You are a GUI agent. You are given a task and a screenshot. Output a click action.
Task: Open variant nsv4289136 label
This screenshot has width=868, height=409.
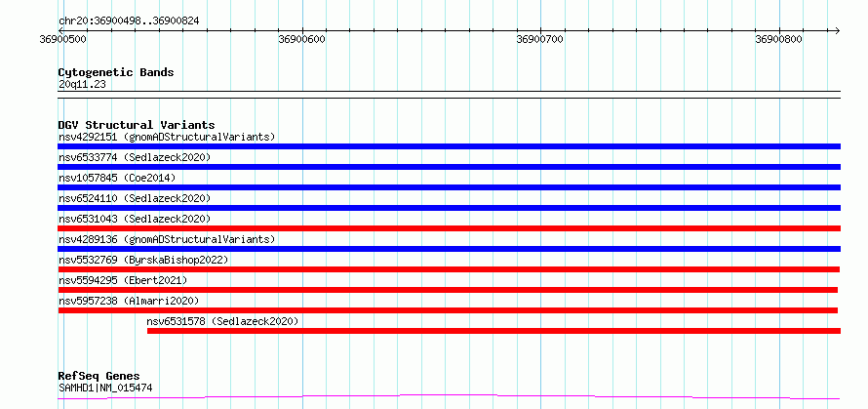point(167,239)
